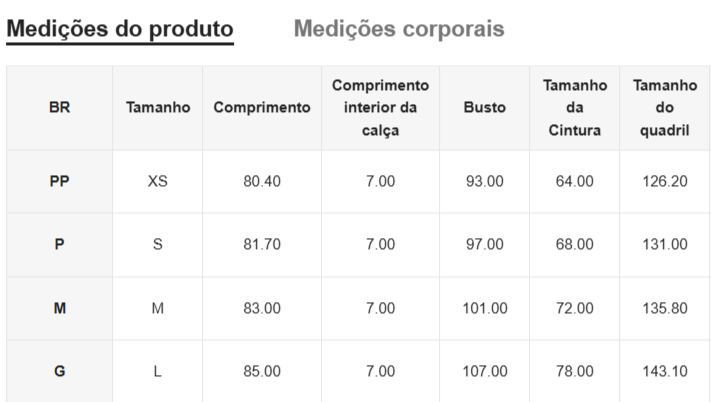Click the Comprimento column header
711x402 pixels.
pos(262,108)
